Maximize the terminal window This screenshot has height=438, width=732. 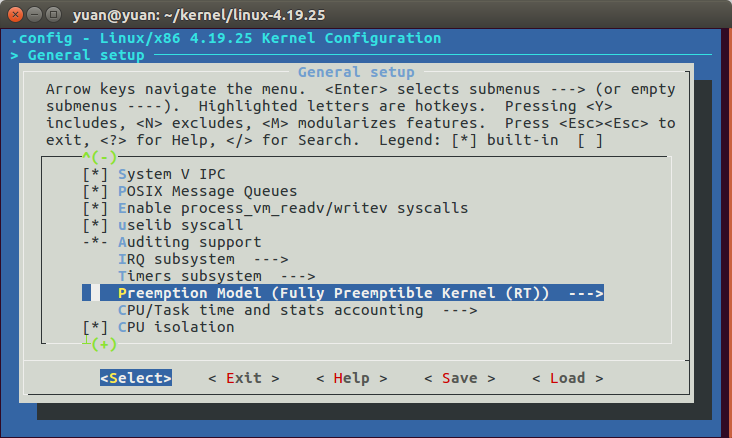(54, 15)
